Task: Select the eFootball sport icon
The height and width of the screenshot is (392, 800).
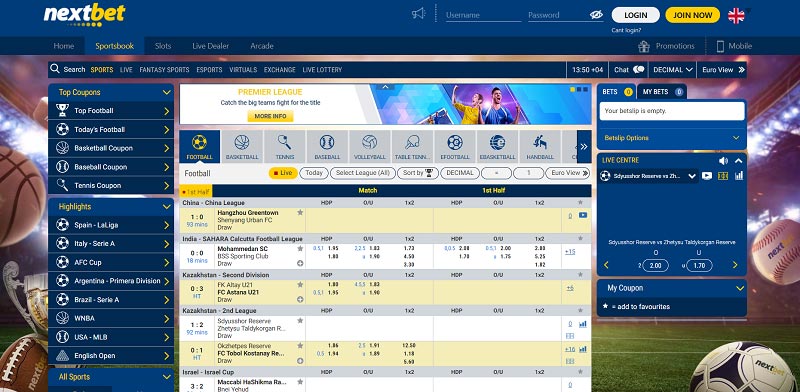Action: (455, 146)
